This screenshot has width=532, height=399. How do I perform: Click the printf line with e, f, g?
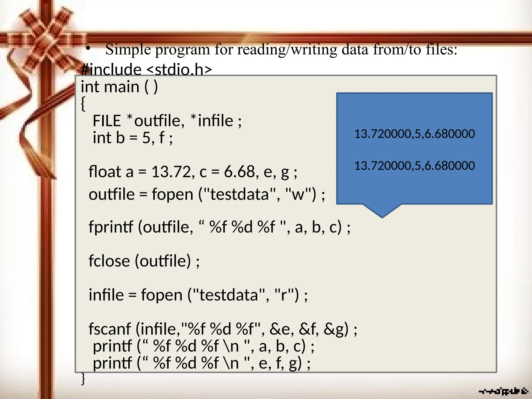coord(202,363)
